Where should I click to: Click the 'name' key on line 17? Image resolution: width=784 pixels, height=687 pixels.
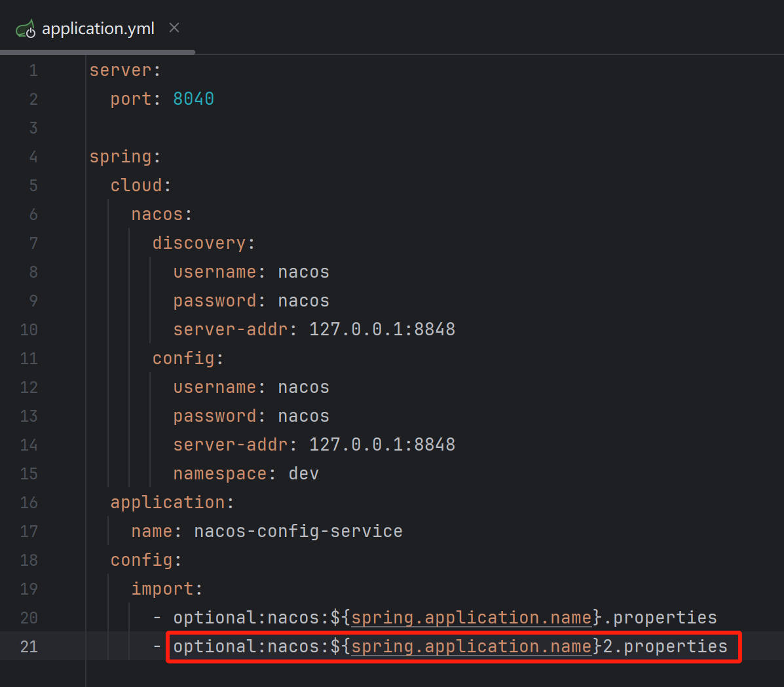(151, 532)
